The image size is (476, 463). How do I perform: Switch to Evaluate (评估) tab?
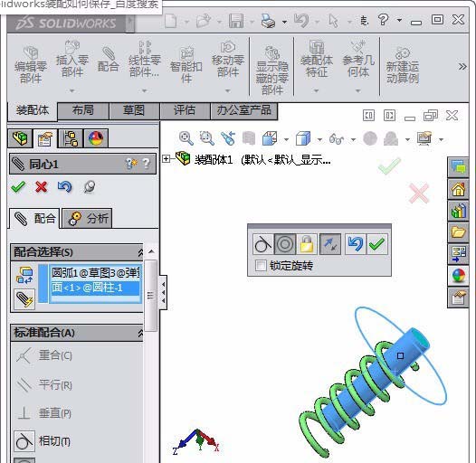click(185, 110)
